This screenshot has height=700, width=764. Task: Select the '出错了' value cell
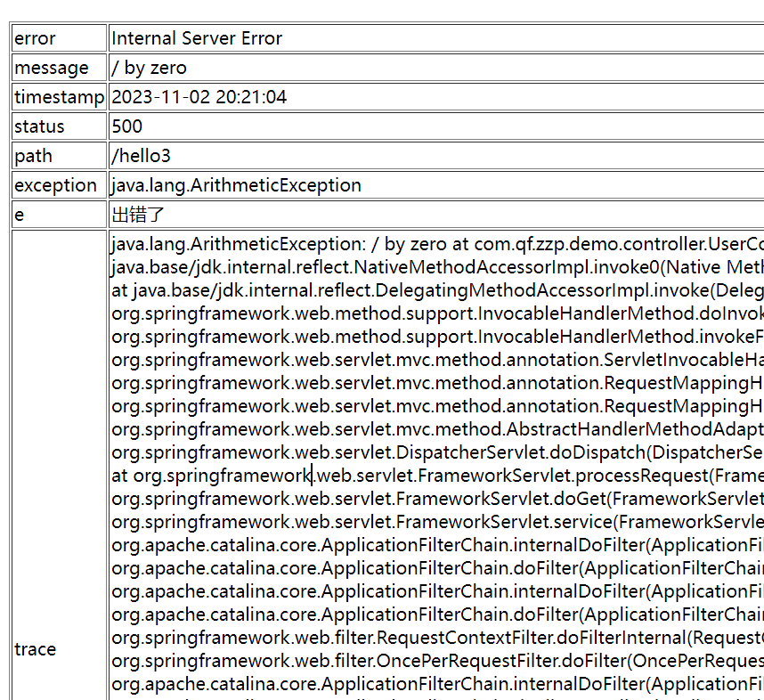436,215
